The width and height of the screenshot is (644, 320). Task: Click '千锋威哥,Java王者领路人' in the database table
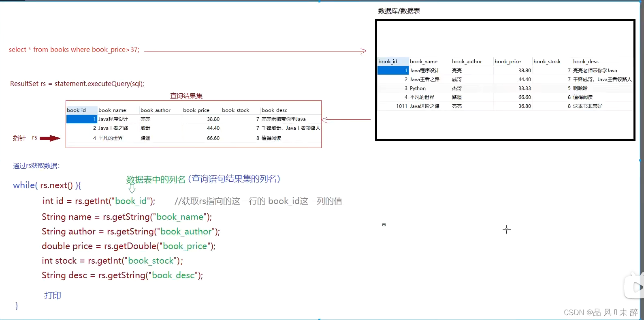pos(602,79)
